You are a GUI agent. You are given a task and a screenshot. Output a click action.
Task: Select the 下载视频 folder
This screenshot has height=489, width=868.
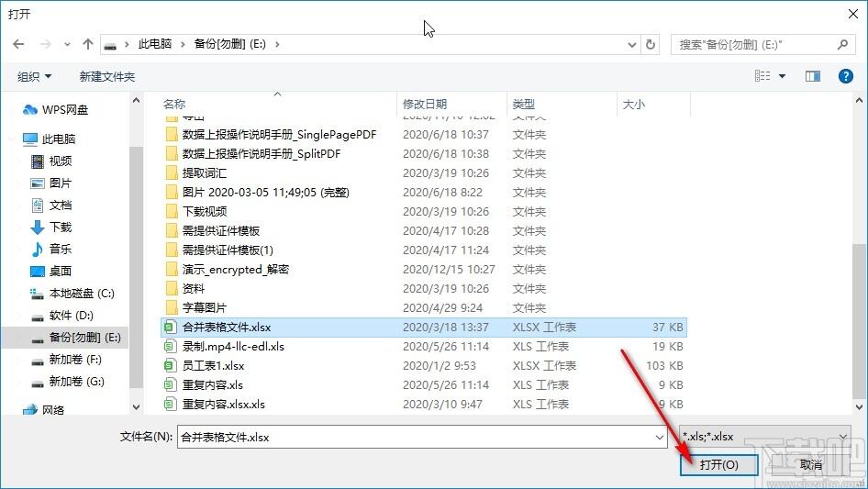pyautogui.click(x=205, y=212)
